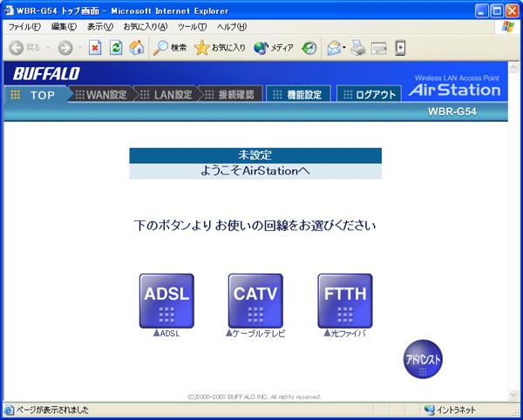Open dropdown arrow next to Back button

[48, 48]
